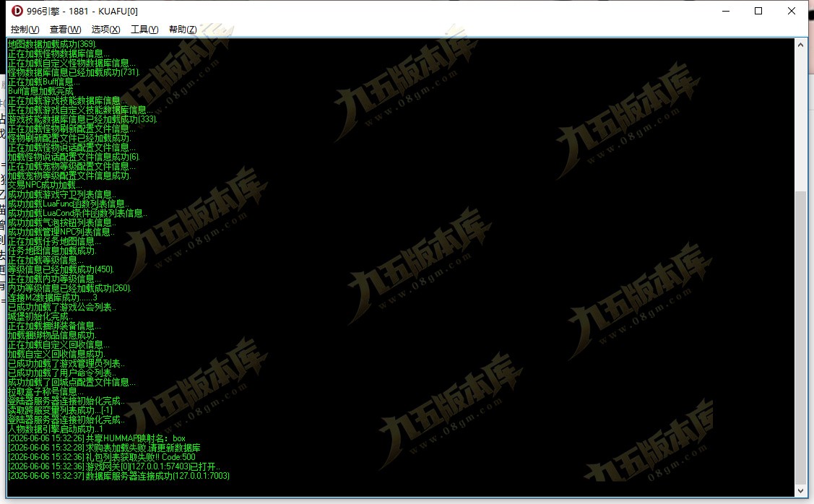The image size is (814, 504).
Task: Select log line 读取跨服变量列表成功...[-1]
Action: (60, 410)
